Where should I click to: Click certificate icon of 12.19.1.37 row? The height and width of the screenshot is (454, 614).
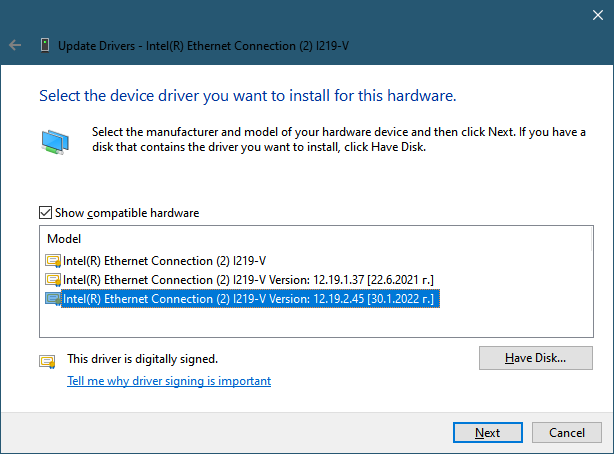(x=53, y=280)
